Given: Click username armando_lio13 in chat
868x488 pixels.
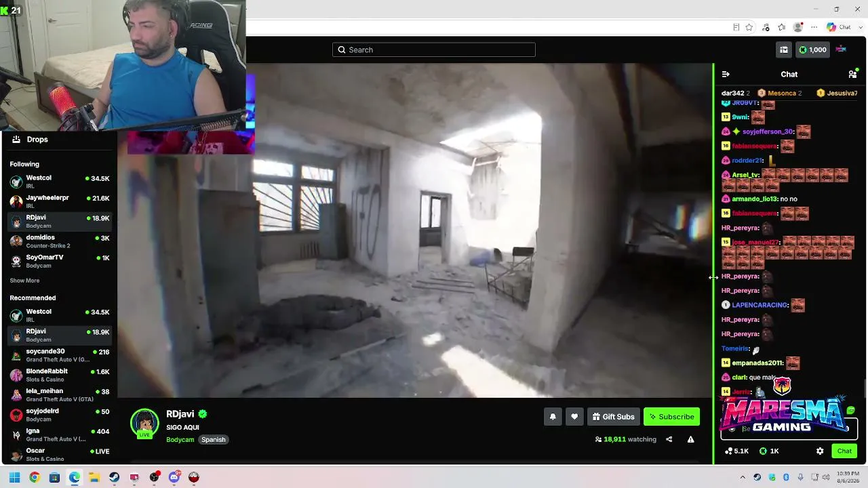Looking at the screenshot, I should click(754, 199).
